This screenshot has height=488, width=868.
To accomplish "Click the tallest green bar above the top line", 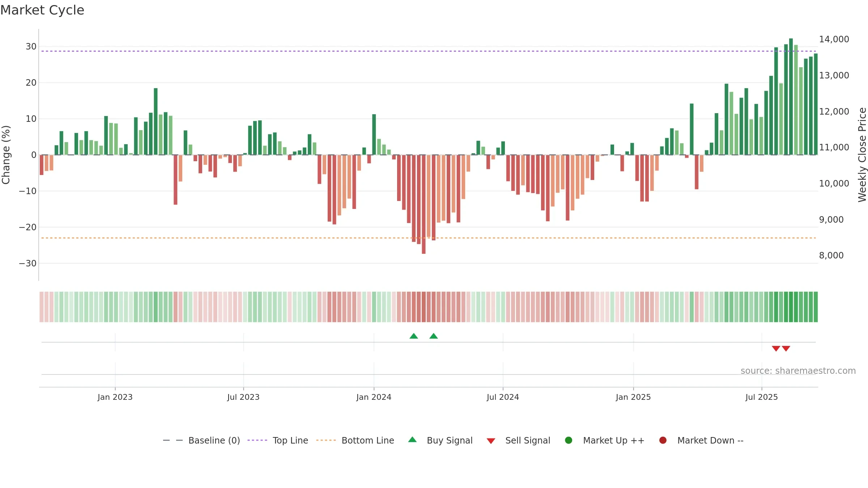I will (791, 97).
